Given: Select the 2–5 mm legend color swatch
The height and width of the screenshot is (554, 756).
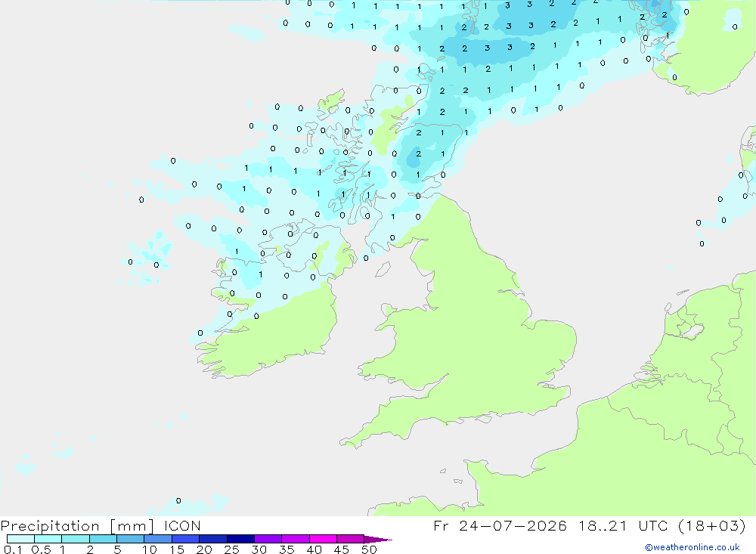Looking at the screenshot, I should pos(103,539).
